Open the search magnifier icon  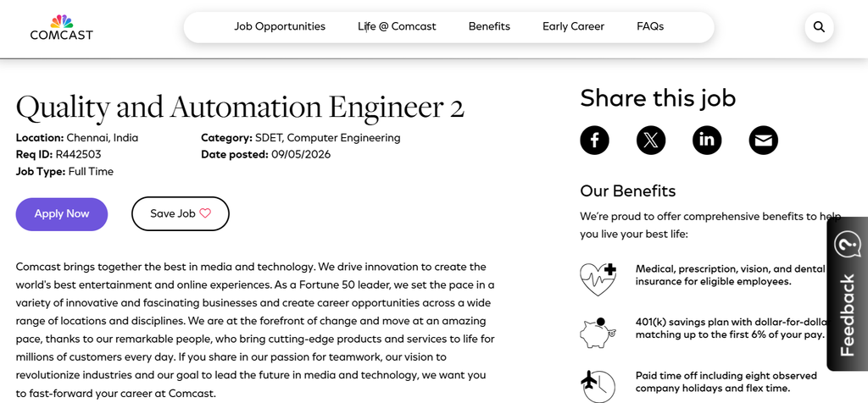click(820, 26)
